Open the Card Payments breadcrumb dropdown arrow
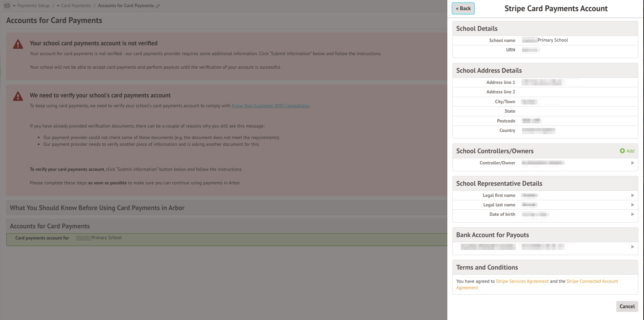Image resolution: width=644 pixels, height=320 pixels. pyautogui.click(x=58, y=6)
